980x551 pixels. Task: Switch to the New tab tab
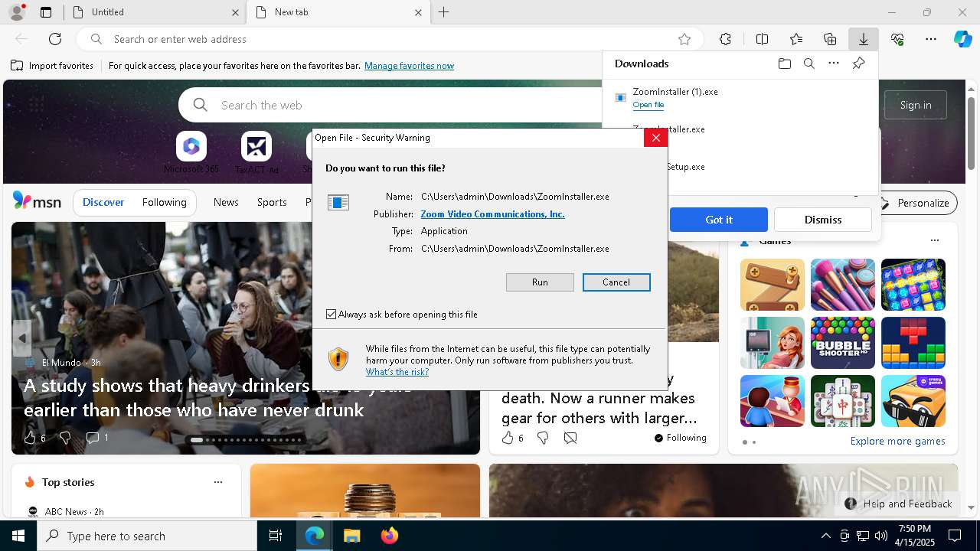[338, 12]
